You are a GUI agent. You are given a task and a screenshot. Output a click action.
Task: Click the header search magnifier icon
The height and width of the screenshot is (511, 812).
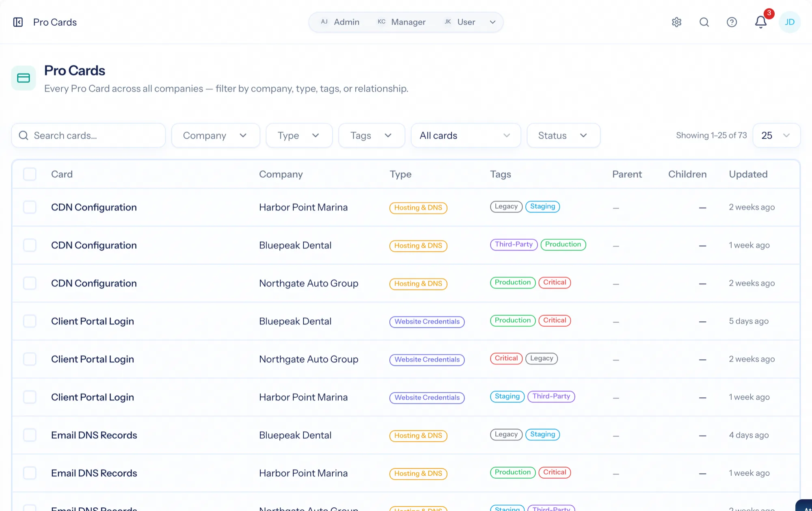[x=704, y=22]
